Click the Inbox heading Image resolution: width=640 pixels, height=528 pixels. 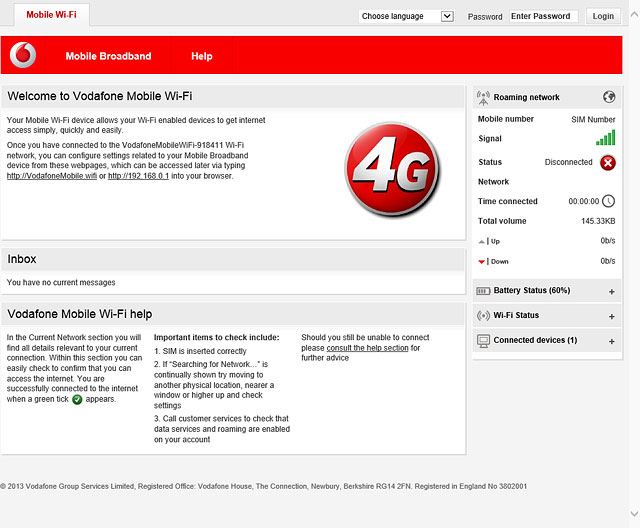pos(22,259)
